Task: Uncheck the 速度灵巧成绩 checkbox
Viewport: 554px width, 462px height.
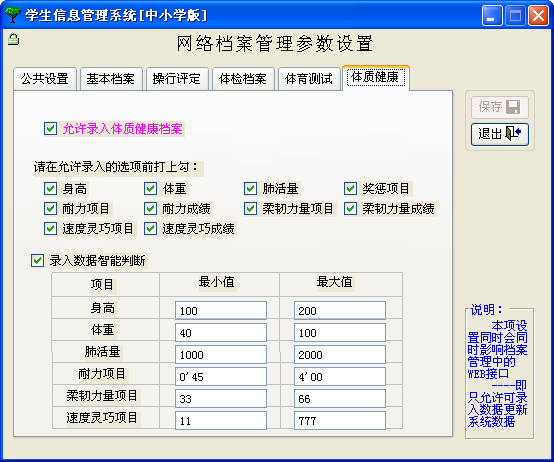Action: [151, 229]
